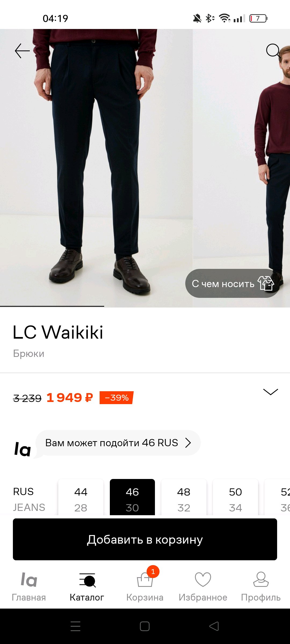Open size recommendation 46 RUS chevron
Screen dimensions: 290x644
(x=188, y=443)
